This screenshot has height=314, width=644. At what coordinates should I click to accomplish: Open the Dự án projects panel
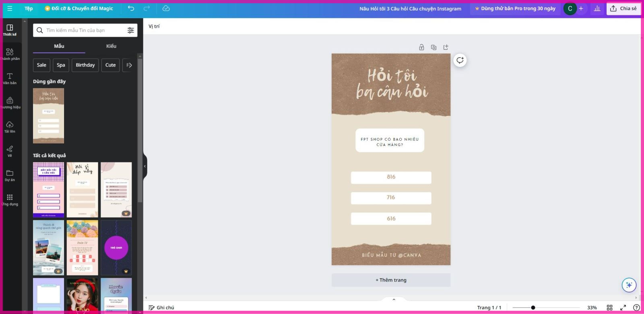10,176
